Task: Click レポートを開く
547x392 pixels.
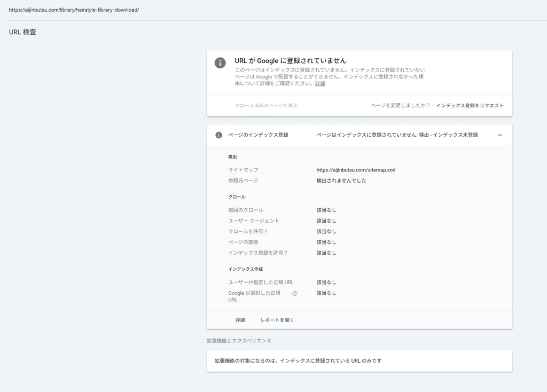Action: click(x=277, y=320)
